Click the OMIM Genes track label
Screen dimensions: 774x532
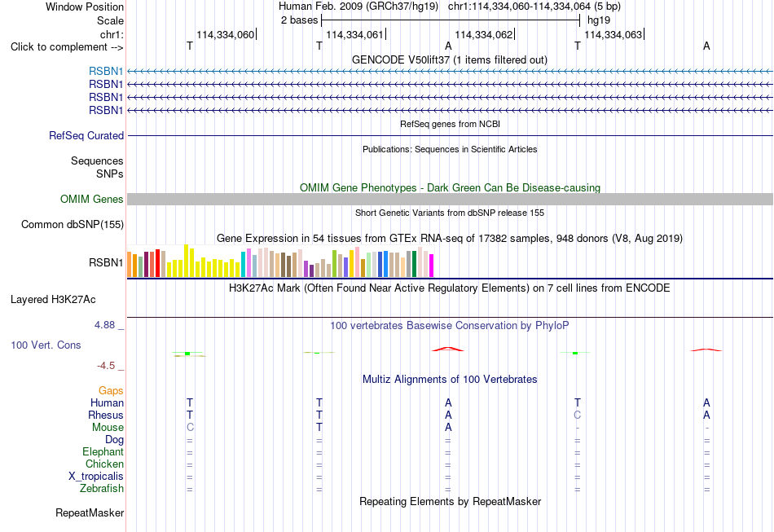[92, 200]
